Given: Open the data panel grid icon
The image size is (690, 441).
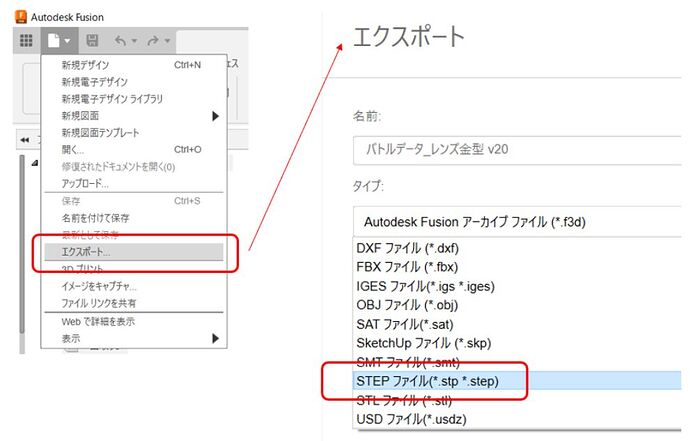Looking at the screenshot, I should pos(26,40).
